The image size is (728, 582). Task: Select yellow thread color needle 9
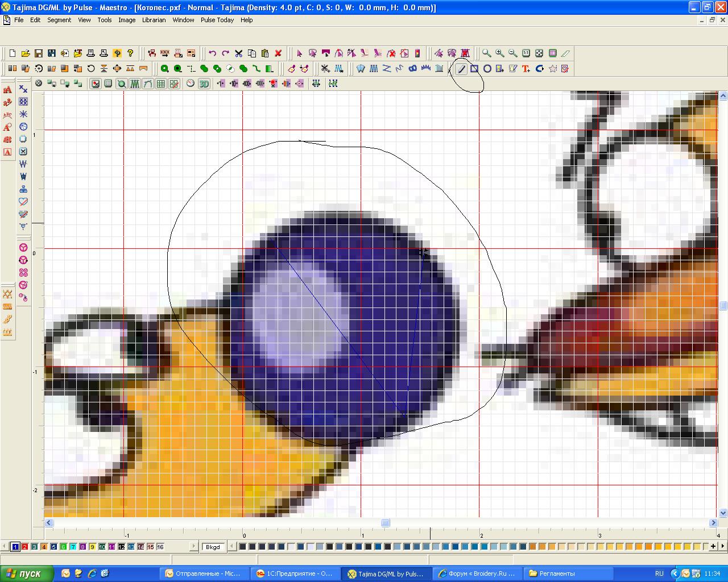point(92,547)
